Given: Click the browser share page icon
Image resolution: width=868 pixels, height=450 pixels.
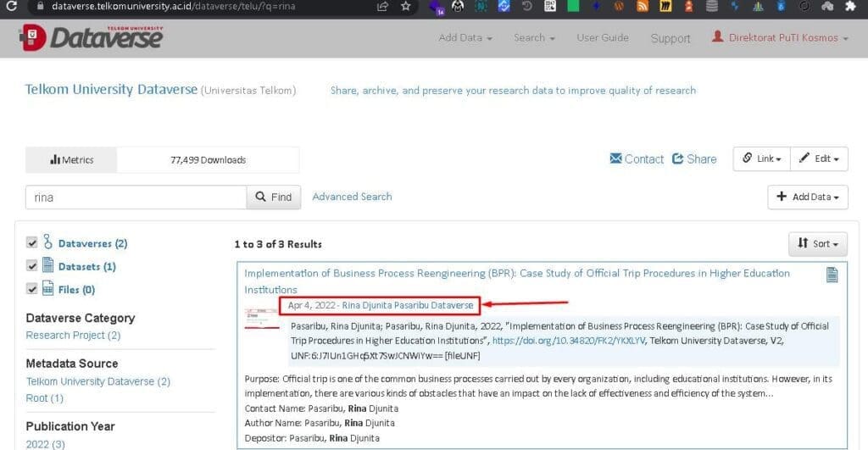Looking at the screenshot, I should [x=383, y=7].
